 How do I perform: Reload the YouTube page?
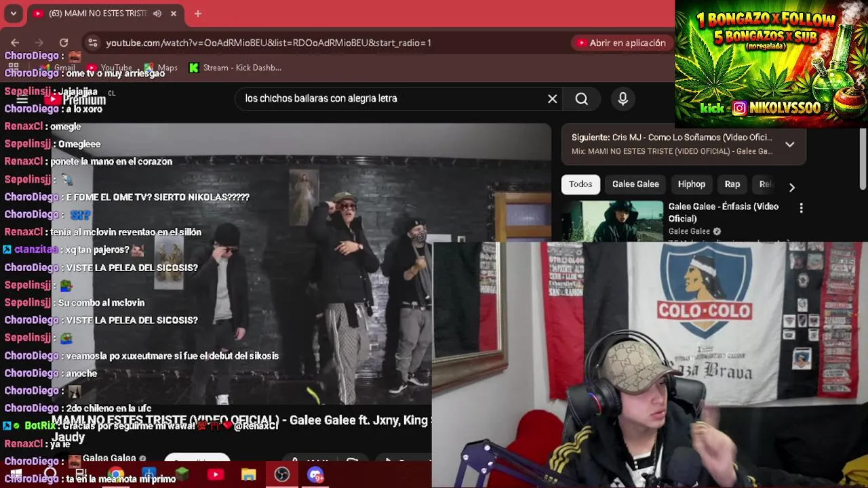coord(64,43)
